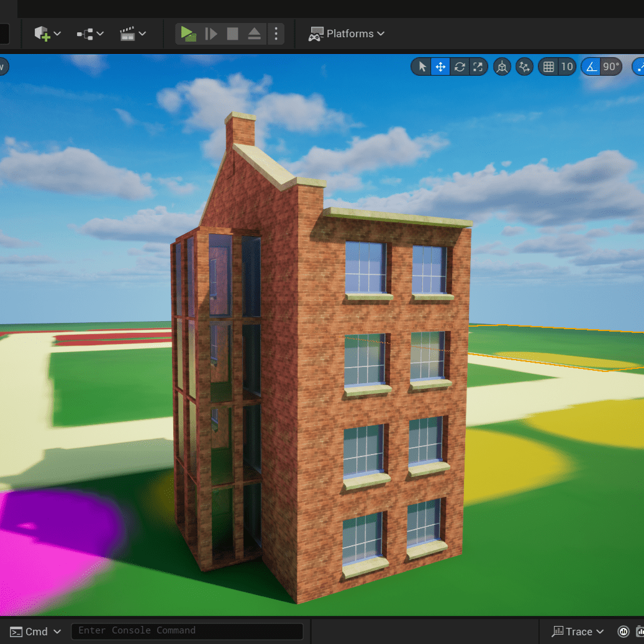Open the Add content cube dropdown
This screenshot has width=644, height=644.
tap(47, 34)
